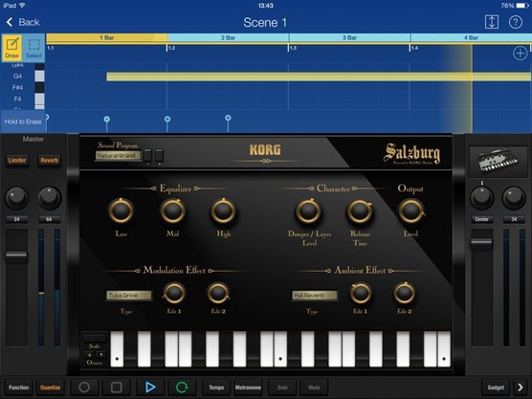
Task: Click the Master knob showing 64
Action: click(x=50, y=198)
